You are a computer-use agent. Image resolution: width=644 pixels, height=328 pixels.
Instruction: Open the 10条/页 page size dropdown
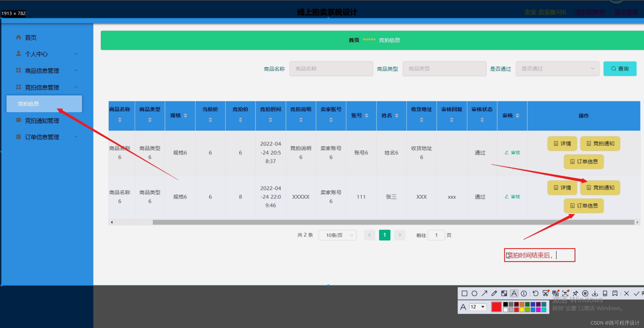pyautogui.click(x=337, y=235)
